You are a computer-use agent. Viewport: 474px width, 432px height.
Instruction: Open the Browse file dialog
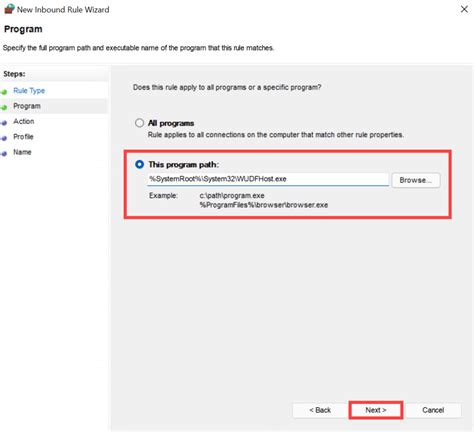tap(416, 180)
